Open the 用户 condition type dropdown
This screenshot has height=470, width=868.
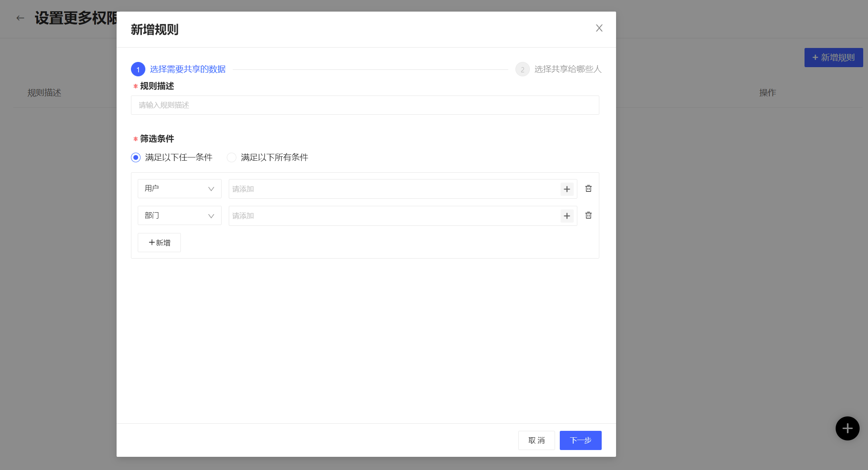click(179, 189)
